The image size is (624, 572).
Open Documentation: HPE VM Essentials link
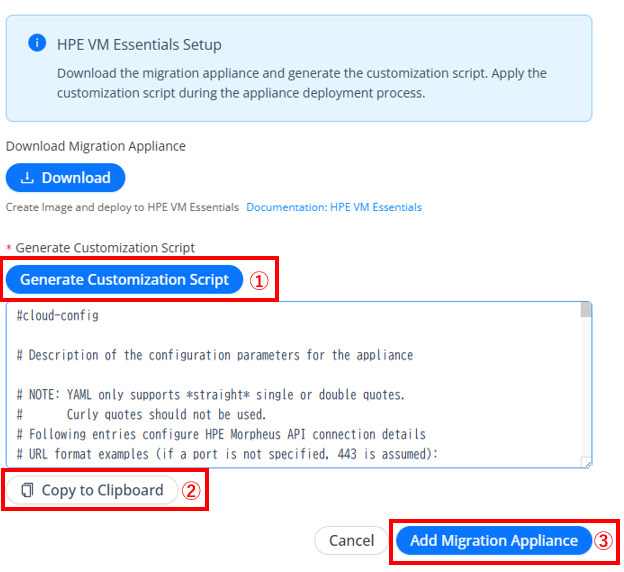tap(334, 207)
